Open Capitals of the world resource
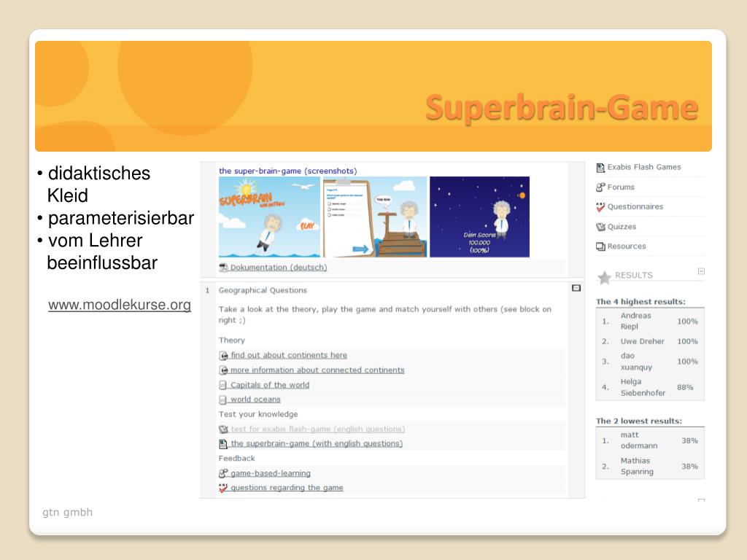This screenshot has height=560, width=747. (x=270, y=385)
